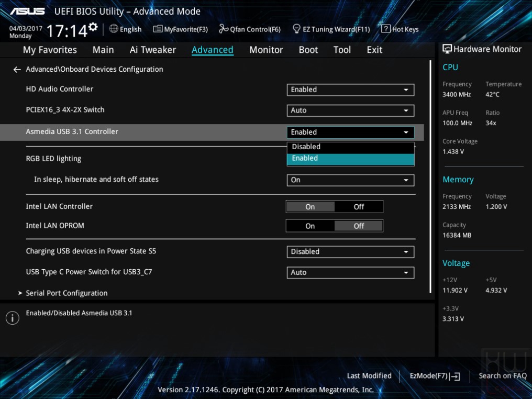Collapse the Asmedia USB 3.1 Controller dropdown
The image size is (532, 399).
coord(350,132)
